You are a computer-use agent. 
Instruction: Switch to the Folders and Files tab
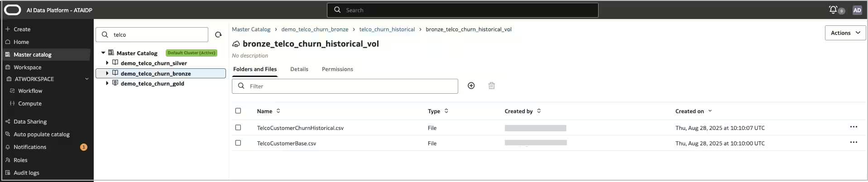pyautogui.click(x=255, y=69)
